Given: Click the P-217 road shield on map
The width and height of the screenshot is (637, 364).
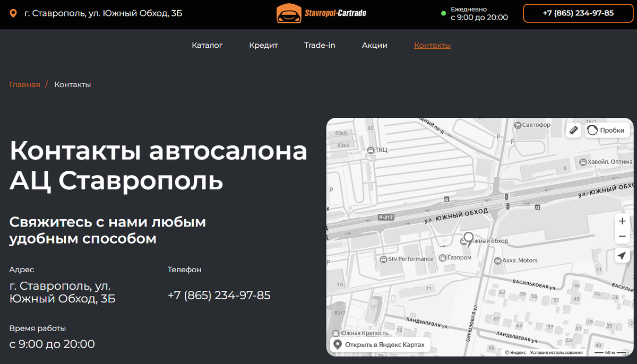Looking at the screenshot, I should click(385, 218).
